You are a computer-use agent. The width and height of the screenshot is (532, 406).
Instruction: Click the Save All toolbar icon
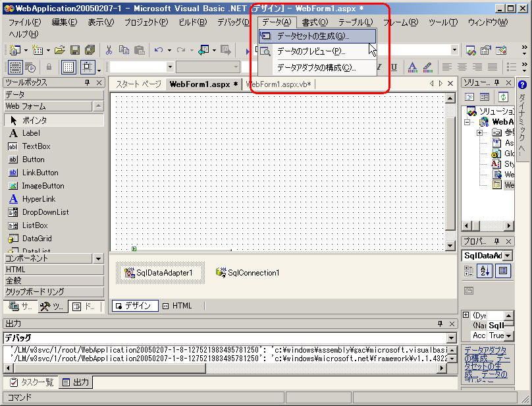89,50
